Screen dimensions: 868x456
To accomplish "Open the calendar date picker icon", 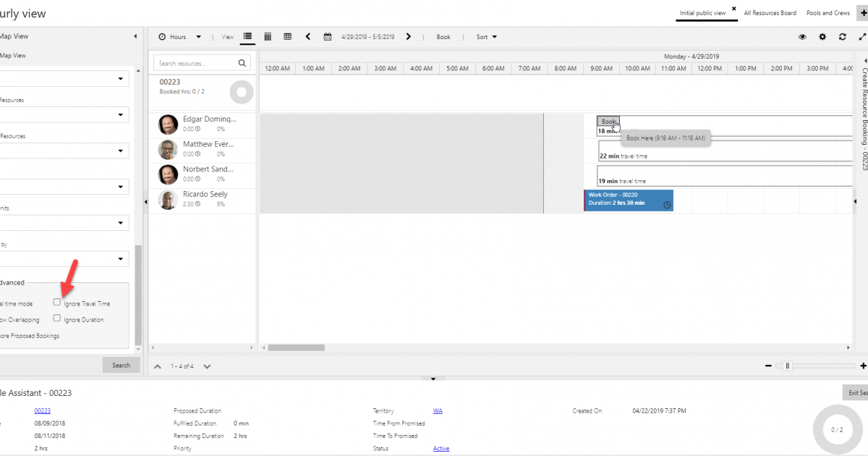I will (x=327, y=36).
